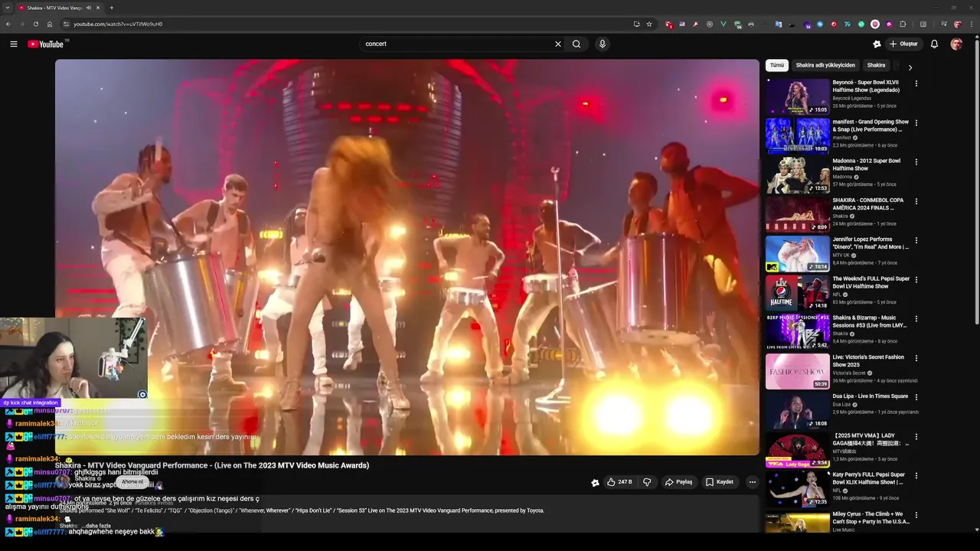Open the tab search dropdown arrow
Viewport: 980px width, 551px height.
[7, 8]
